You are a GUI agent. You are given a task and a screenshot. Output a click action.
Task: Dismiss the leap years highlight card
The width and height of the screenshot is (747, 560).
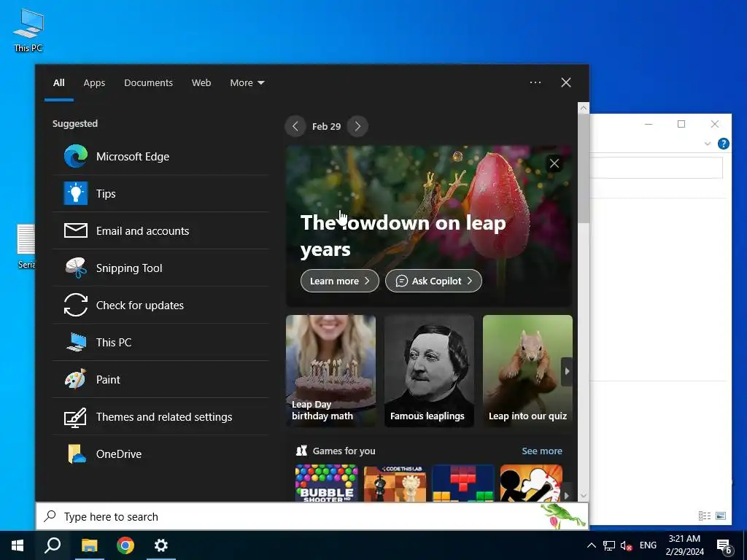554,164
